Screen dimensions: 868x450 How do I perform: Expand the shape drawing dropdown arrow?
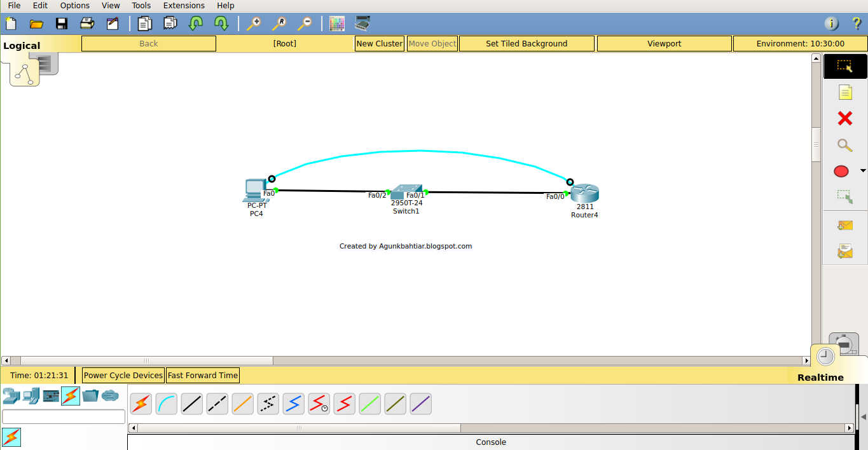[863, 171]
